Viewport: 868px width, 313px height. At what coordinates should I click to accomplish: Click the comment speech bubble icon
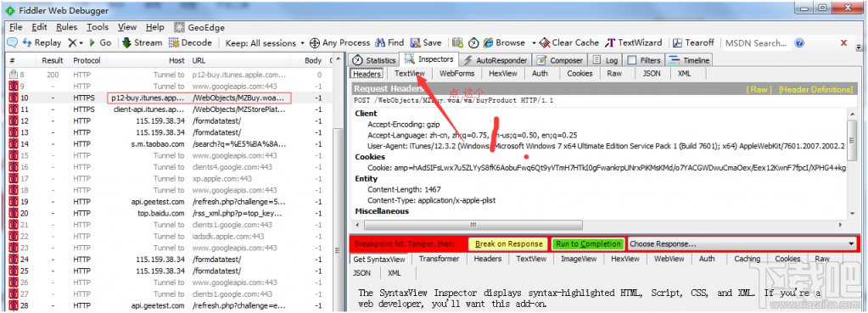(x=12, y=42)
